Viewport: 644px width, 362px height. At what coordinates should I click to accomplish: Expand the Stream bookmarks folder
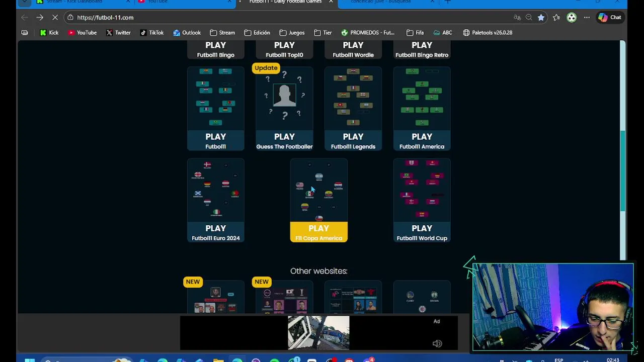pos(222,33)
